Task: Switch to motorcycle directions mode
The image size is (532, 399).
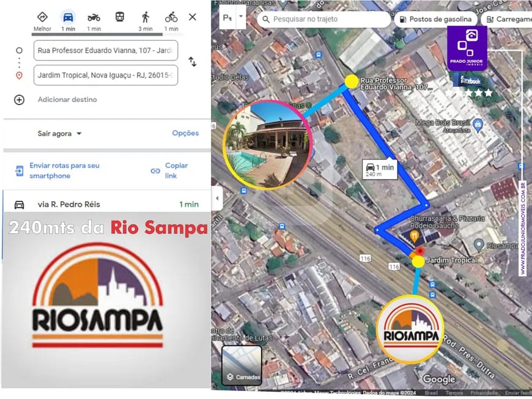Action: point(94,21)
